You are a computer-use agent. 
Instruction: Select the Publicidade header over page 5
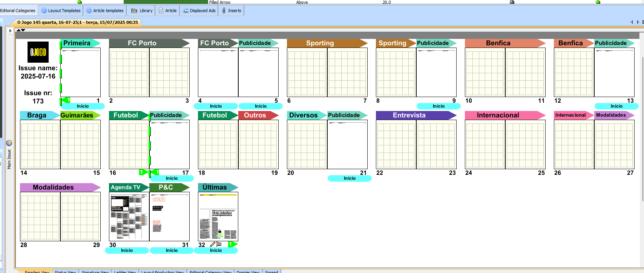point(258,43)
